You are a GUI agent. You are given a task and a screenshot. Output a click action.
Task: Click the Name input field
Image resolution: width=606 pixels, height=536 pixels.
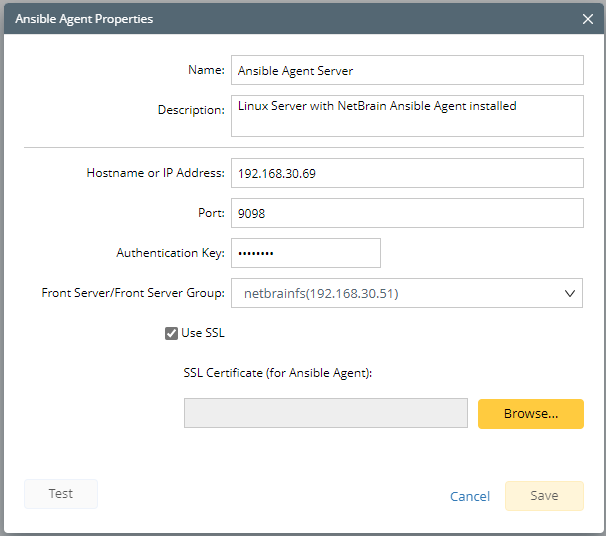coord(406,70)
